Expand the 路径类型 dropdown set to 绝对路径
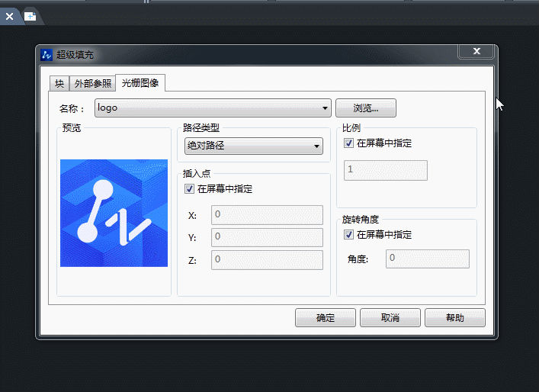The width and height of the screenshot is (539, 392). tap(253, 146)
